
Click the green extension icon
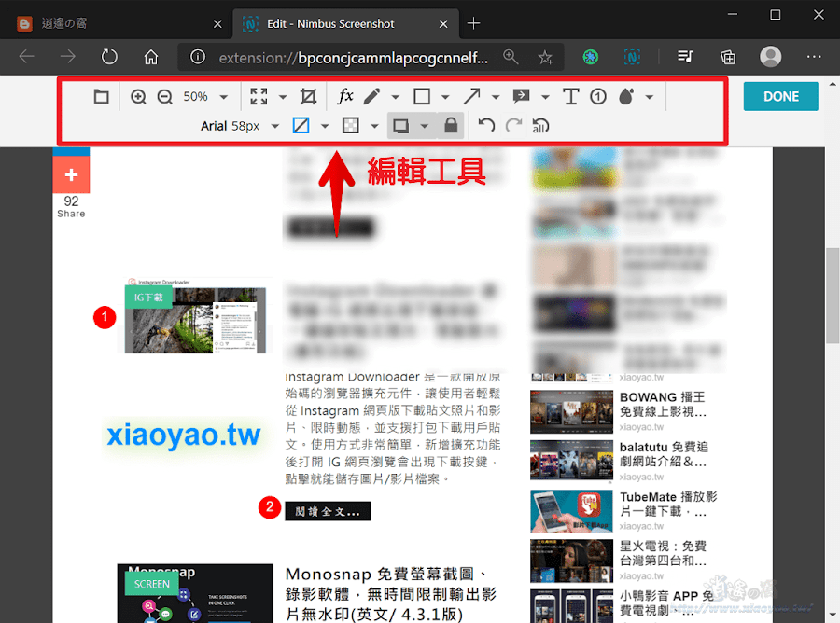click(591, 57)
